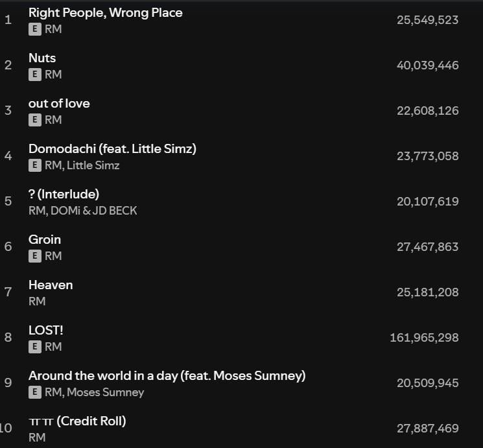Select the ㅠㅠ (Credit Roll) track title
The width and height of the screenshot is (483, 448).
tap(77, 421)
